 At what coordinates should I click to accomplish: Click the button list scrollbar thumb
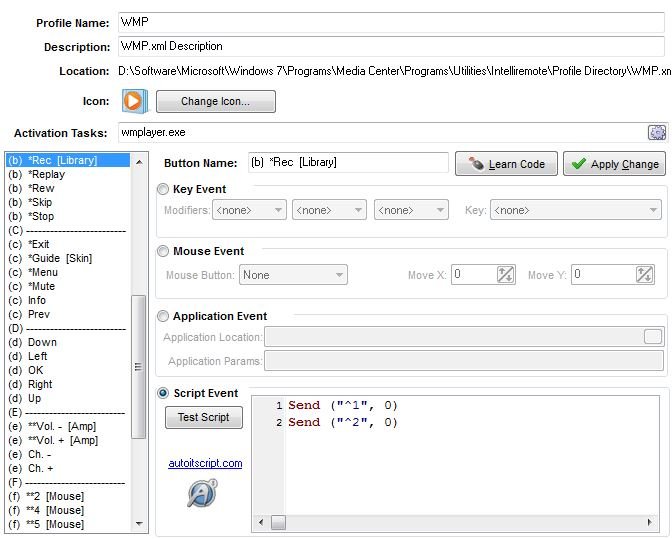(138, 367)
